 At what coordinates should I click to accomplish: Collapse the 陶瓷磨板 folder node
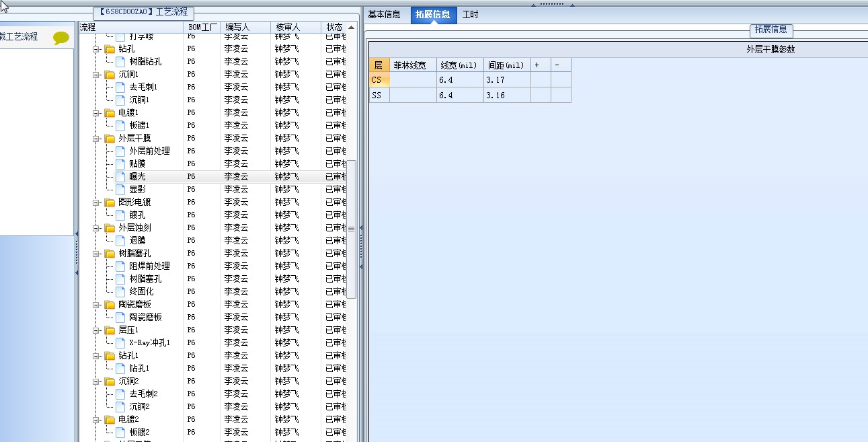pos(96,305)
